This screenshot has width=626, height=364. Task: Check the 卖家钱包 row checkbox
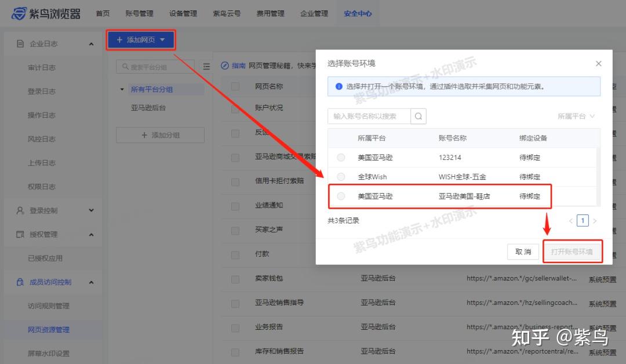tap(235, 279)
